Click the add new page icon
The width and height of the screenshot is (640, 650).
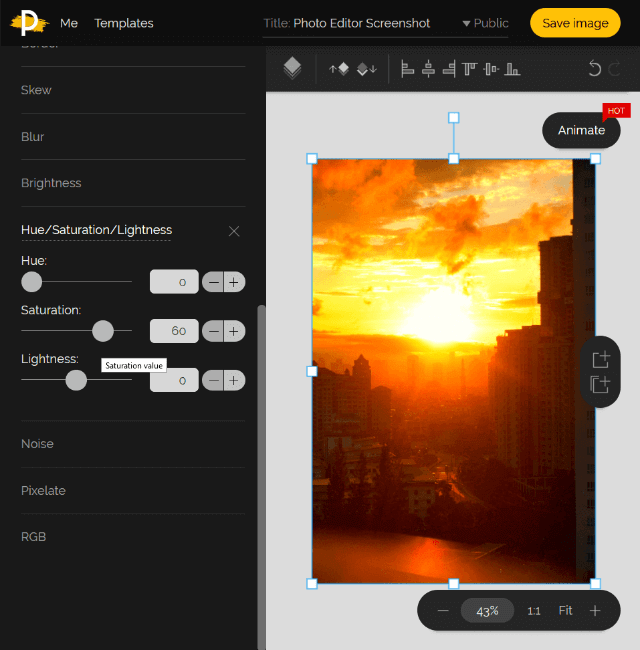(x=600, y=359)
